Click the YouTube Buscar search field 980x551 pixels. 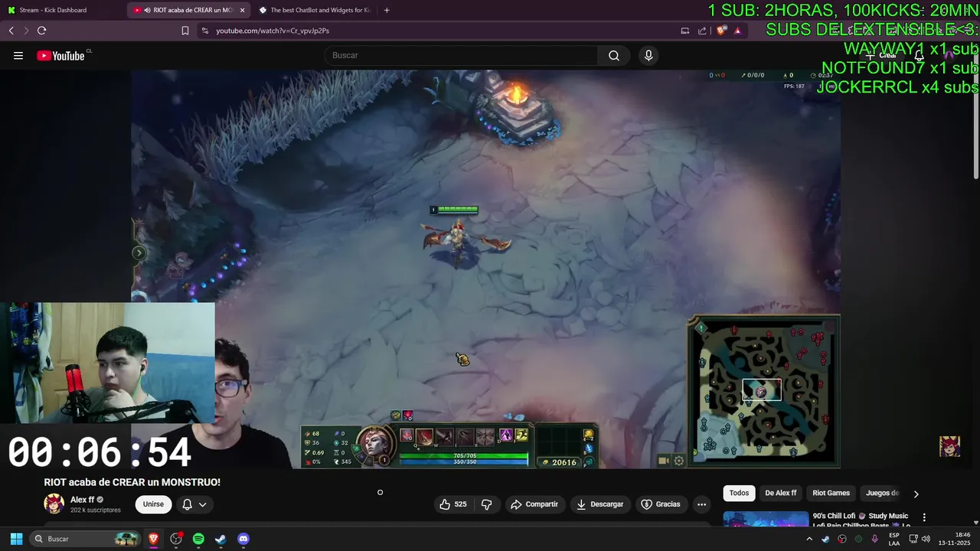coord(462,55)
